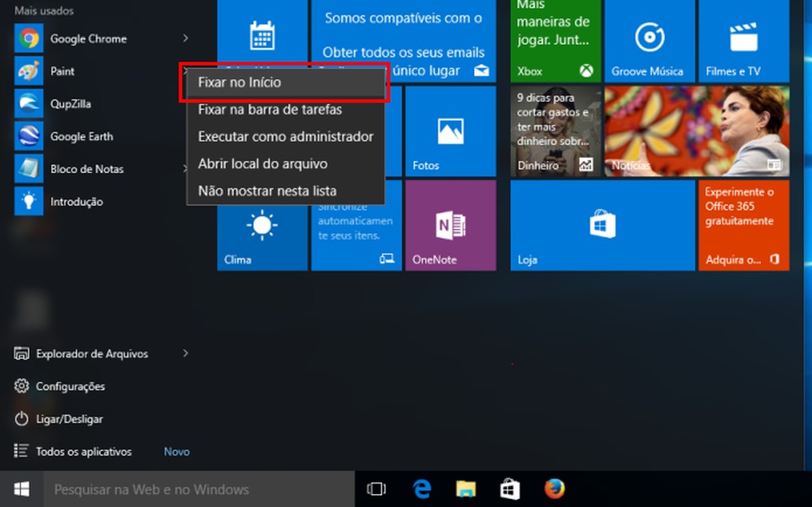Image resolution: width=812 pixels, height=507 pixels.
Task: Expand Explorador de Arquivos arrow
Action: [x=185, y=353]
